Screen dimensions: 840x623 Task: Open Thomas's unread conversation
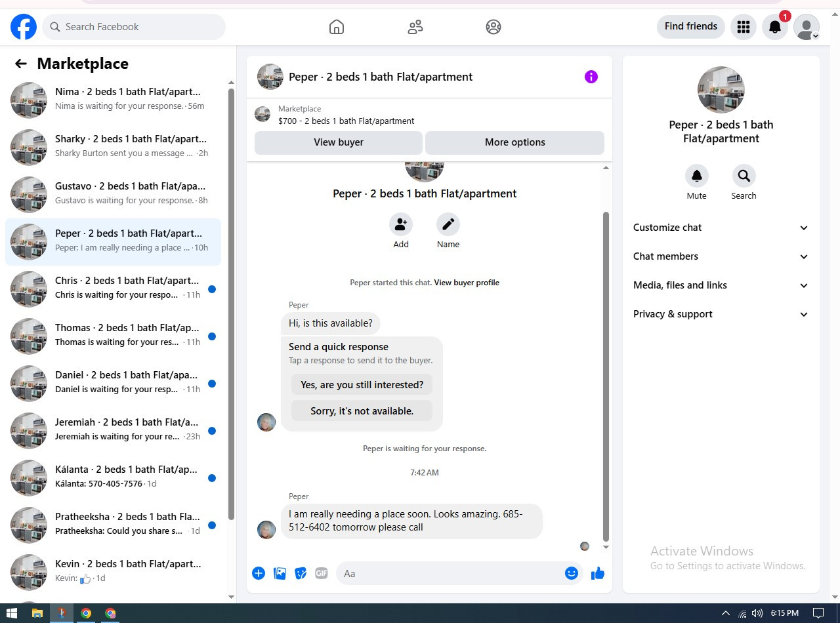pyautogui.click(x=113, y=336)
